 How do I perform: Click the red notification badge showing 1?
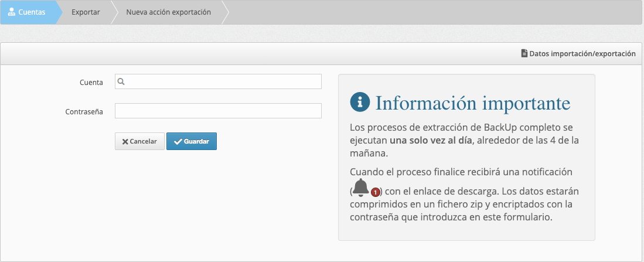376,192
